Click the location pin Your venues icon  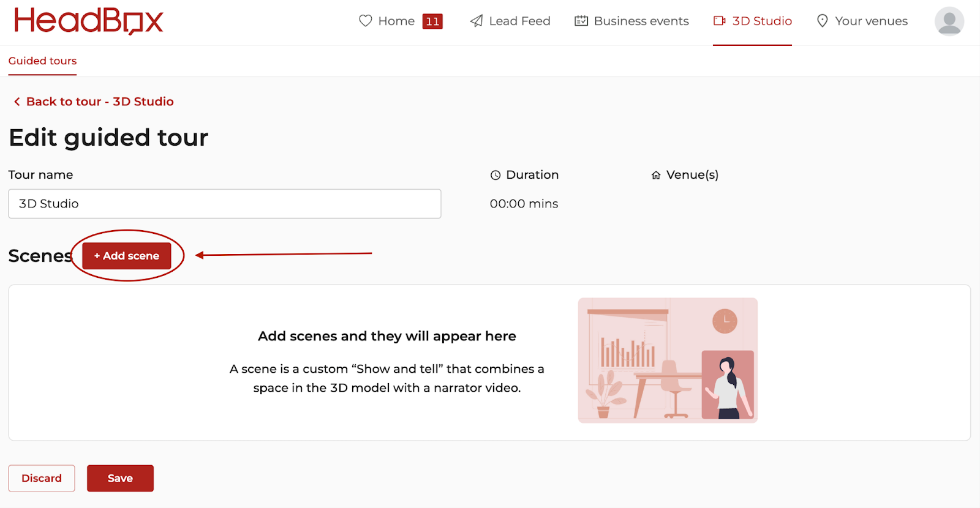click(x=823, y=21)
